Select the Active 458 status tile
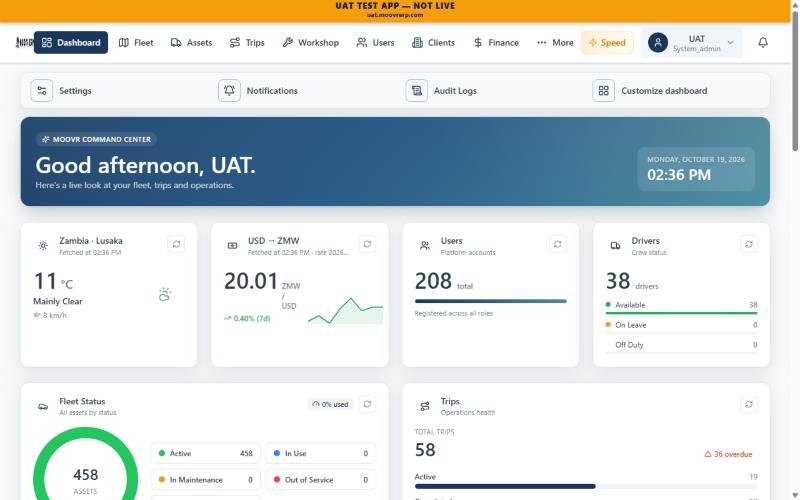The width and height of the screenshot is (800, 500). 206,454
